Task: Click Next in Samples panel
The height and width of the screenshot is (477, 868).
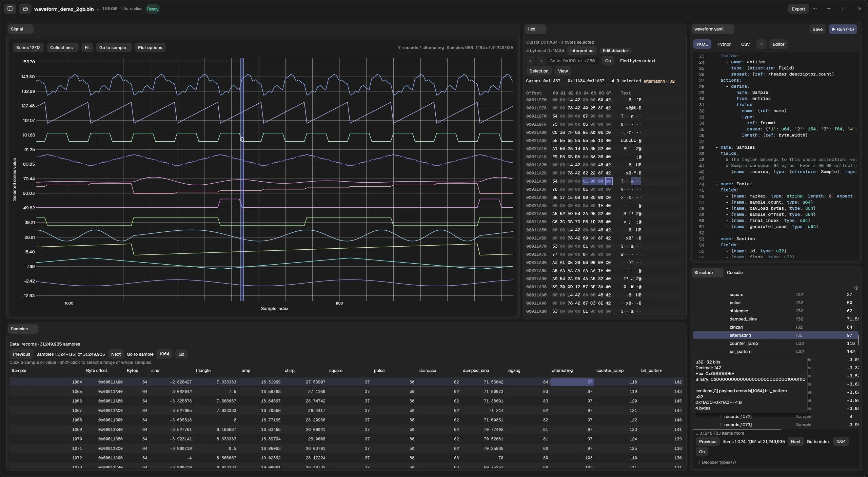Action: coord(116,354)
